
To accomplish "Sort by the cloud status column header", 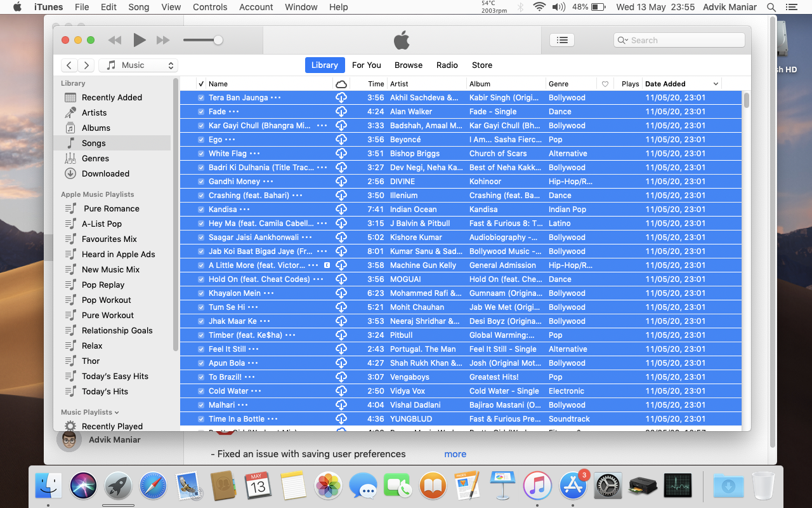I will (x=341, y=84).
